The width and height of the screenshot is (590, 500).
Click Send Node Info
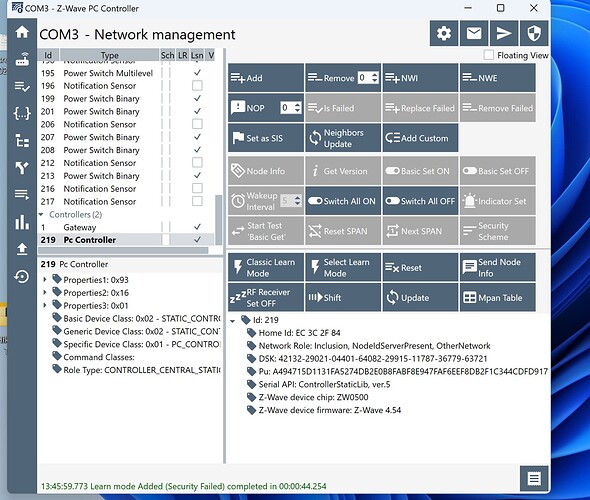497,267
